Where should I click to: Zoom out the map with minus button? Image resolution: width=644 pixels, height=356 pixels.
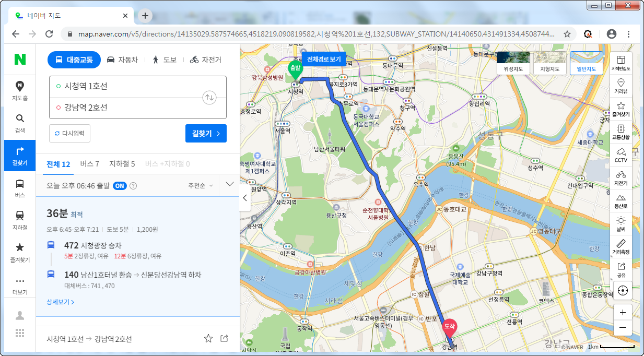[622, 327]
